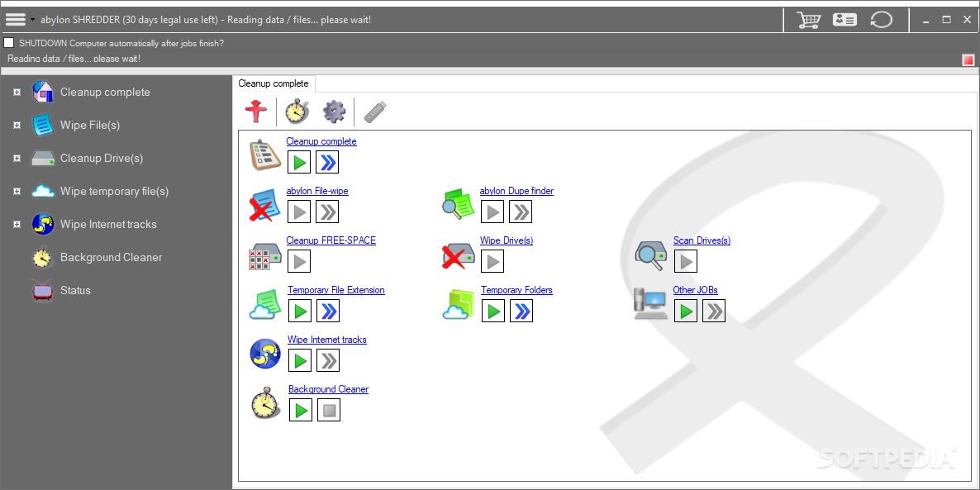
Task: Run Cleanup complete with the green play button
Action: tap(299, 163)
